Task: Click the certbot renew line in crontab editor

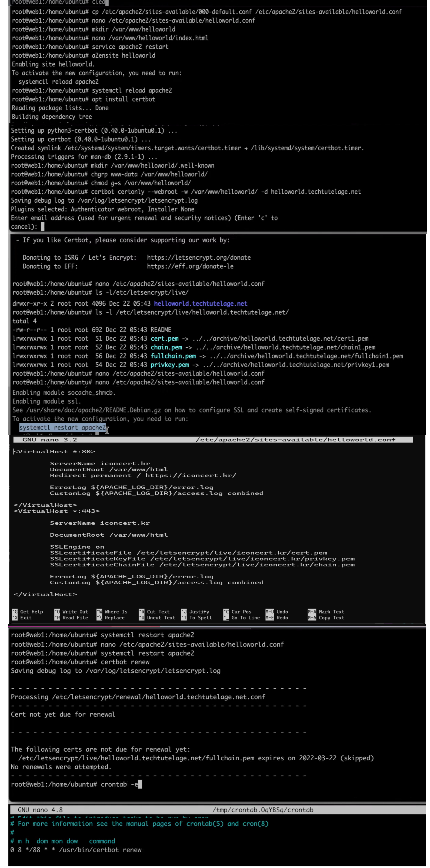Action: (76, 849)
